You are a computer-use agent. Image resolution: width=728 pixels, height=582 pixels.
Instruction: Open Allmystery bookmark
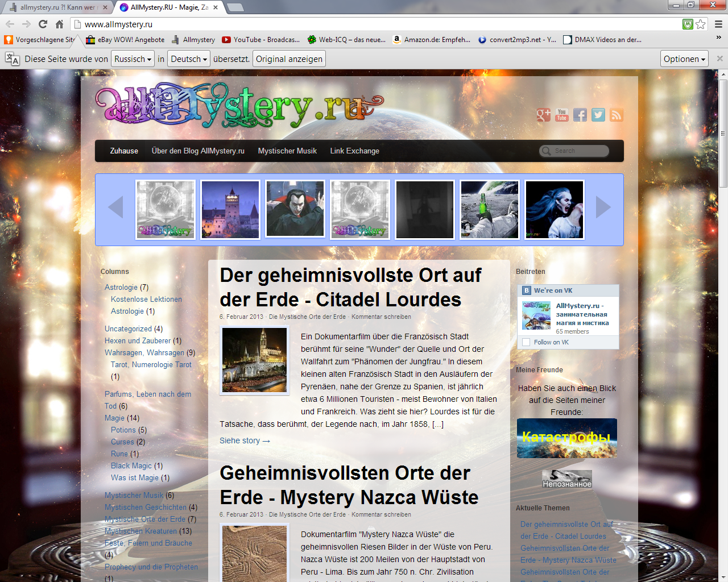point(193,40)
